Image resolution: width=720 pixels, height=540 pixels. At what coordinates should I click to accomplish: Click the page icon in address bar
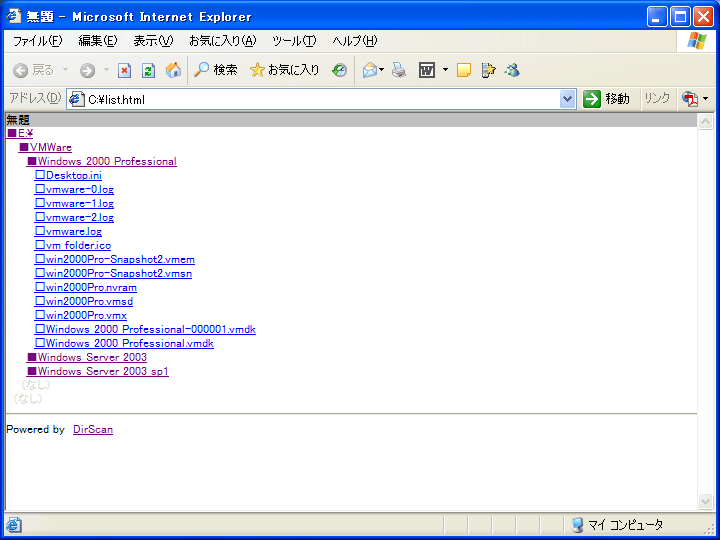[77, 99]
